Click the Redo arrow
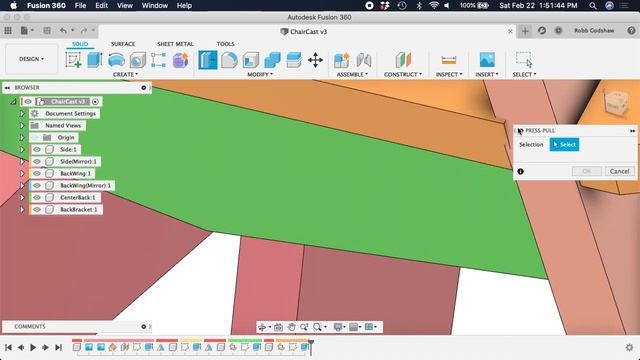 coord(84,31)
